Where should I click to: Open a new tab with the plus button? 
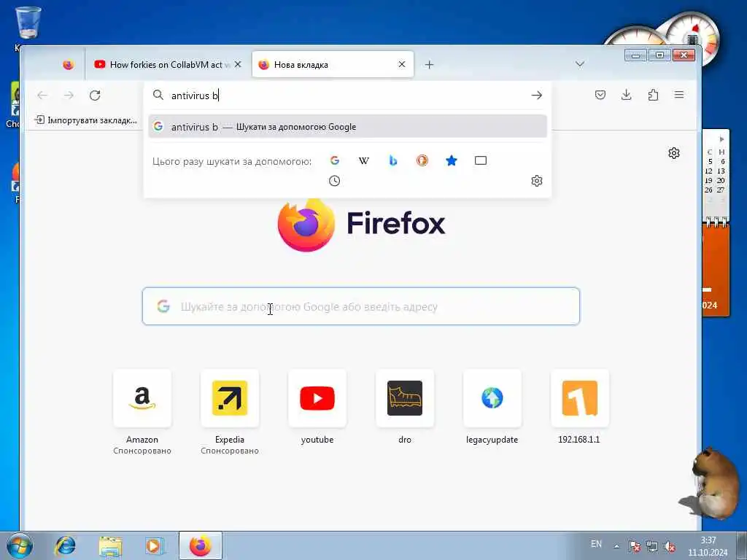point(429,64)
